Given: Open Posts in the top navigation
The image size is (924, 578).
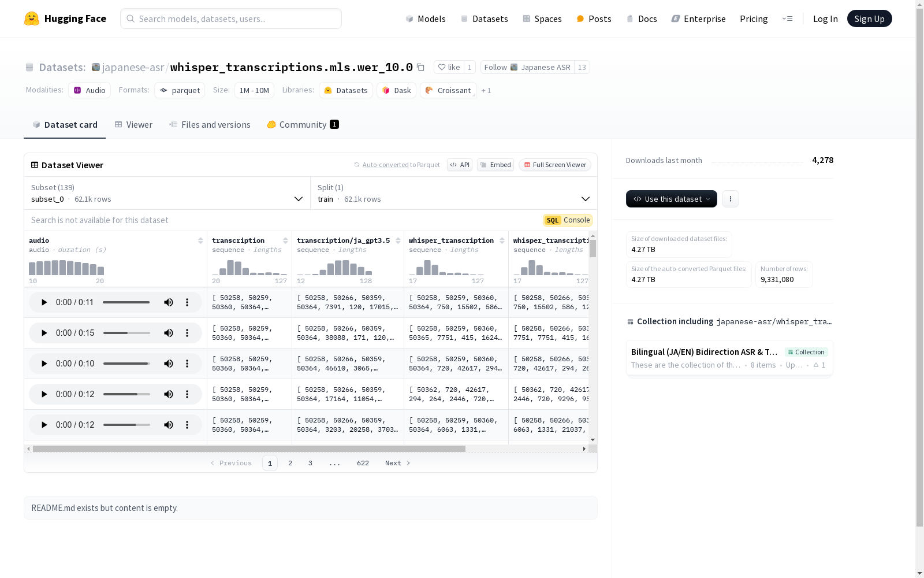Looking at the screenshot, I should (x=594, y=19).
